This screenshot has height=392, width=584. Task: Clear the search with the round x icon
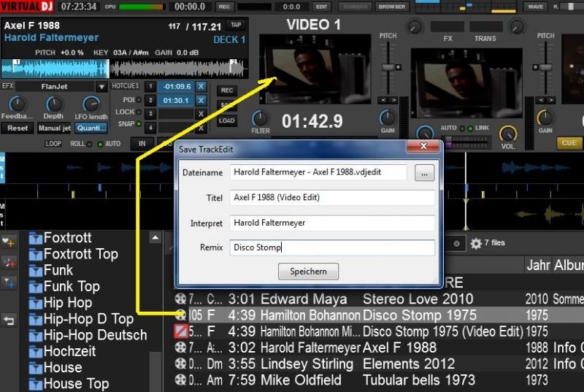[457, 244]
